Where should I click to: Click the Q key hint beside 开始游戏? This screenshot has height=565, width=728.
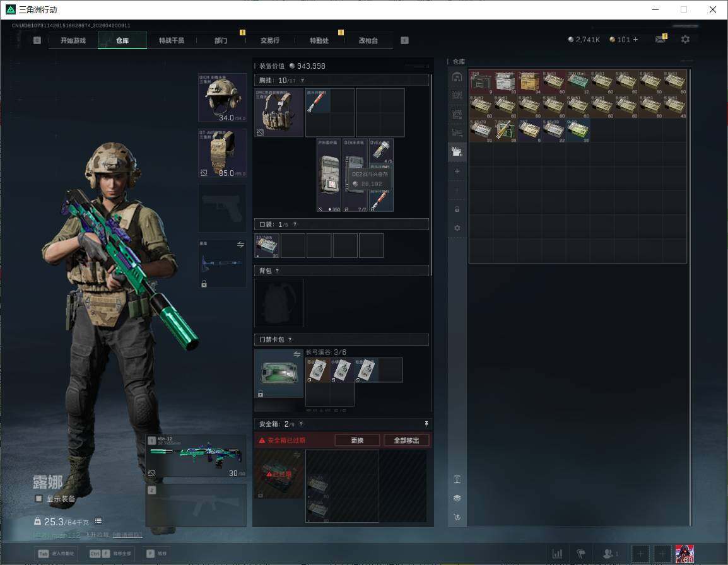(37, 40)
